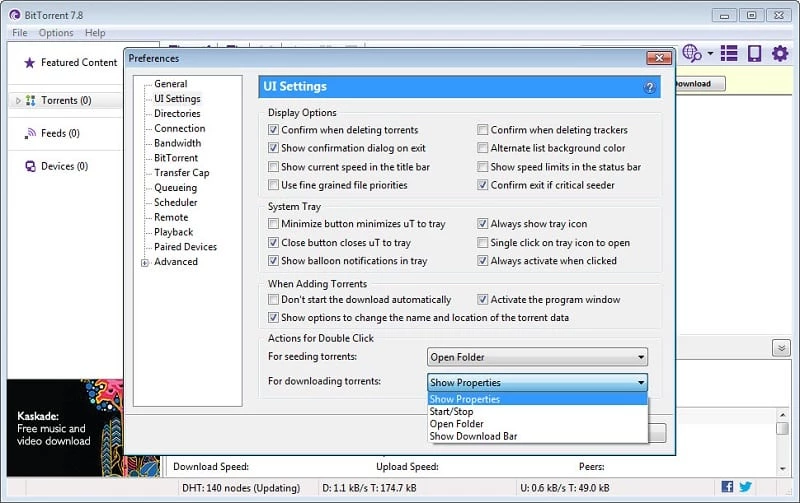This screenshot has width=800, height=503.
Task: Uncheck Confirm when deleting torrents
Action: 274,130
